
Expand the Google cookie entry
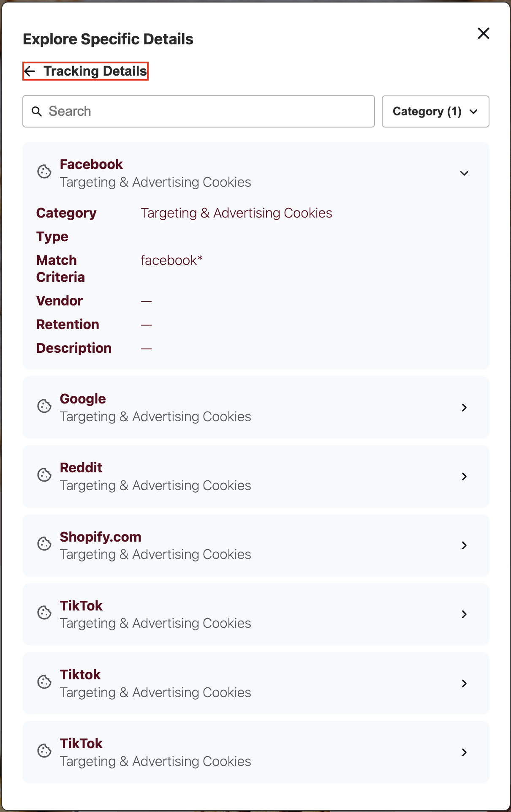click(464, 407)
